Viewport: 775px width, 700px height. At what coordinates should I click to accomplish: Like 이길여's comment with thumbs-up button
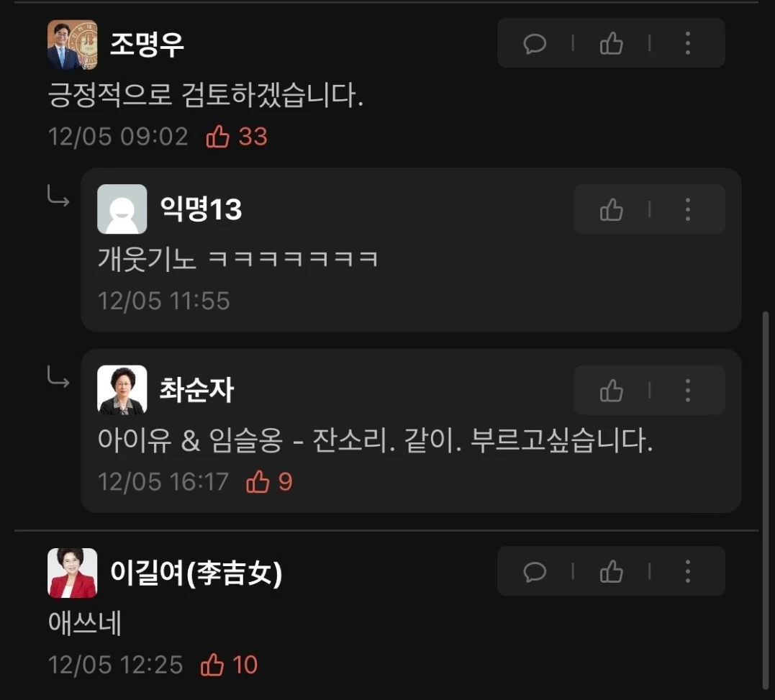(x=612, y=571)
